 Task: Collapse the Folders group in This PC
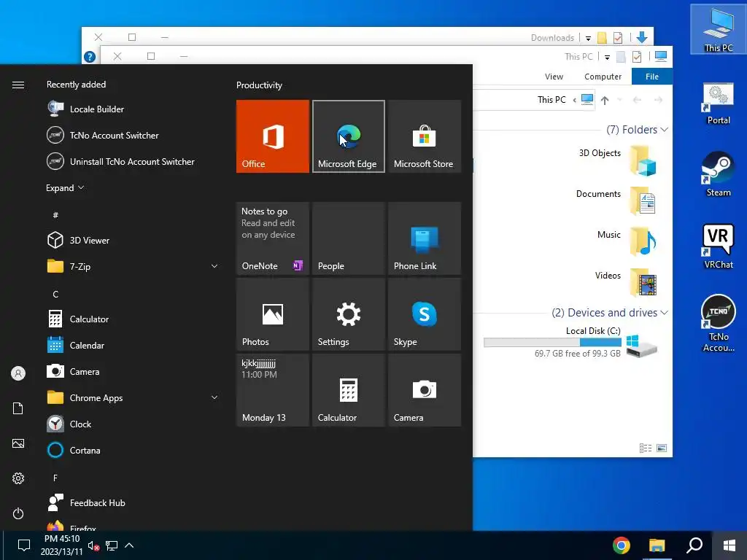pyautogui.click(x=665, y=130)
